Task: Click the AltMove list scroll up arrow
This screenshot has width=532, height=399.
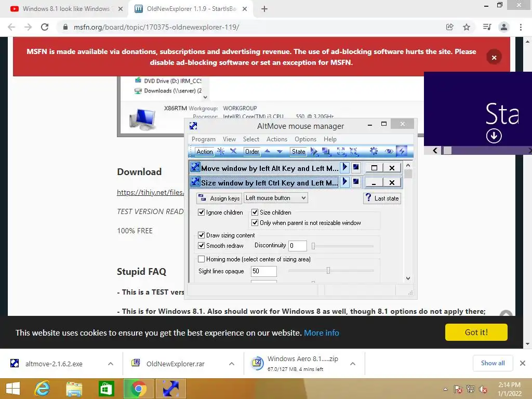Action: (x=408, y=165)
